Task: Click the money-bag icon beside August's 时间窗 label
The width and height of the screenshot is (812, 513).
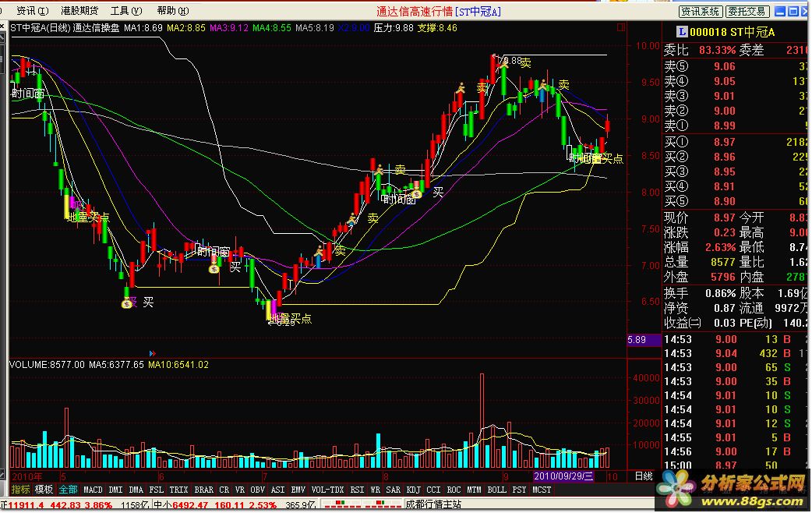Action: (418, 194)
